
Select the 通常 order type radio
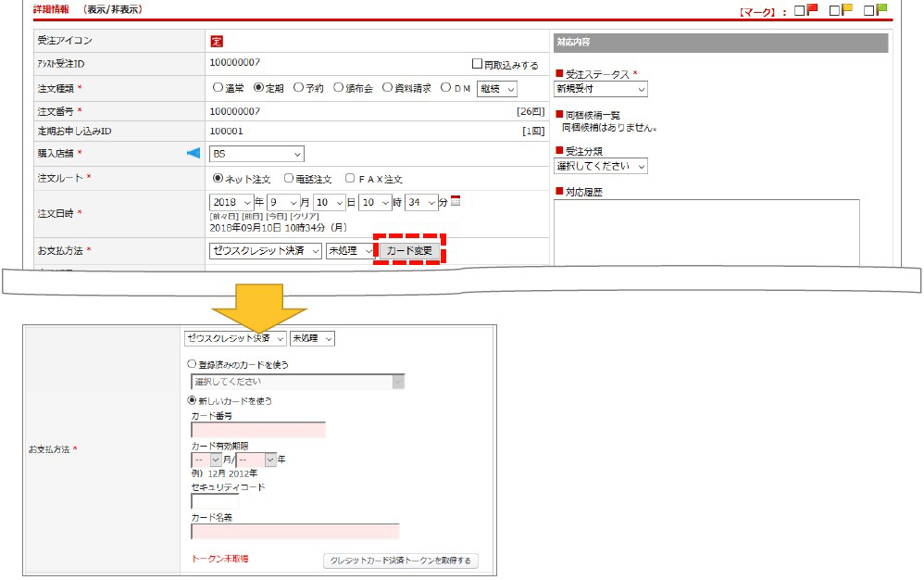(219, 88)
